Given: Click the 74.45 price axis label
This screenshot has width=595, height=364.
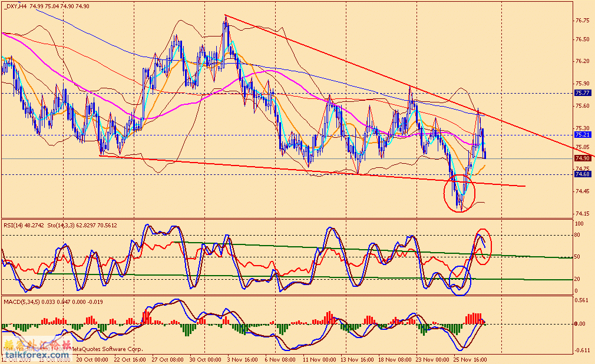Looking at the screenshot, I should [x=583, y=191].
